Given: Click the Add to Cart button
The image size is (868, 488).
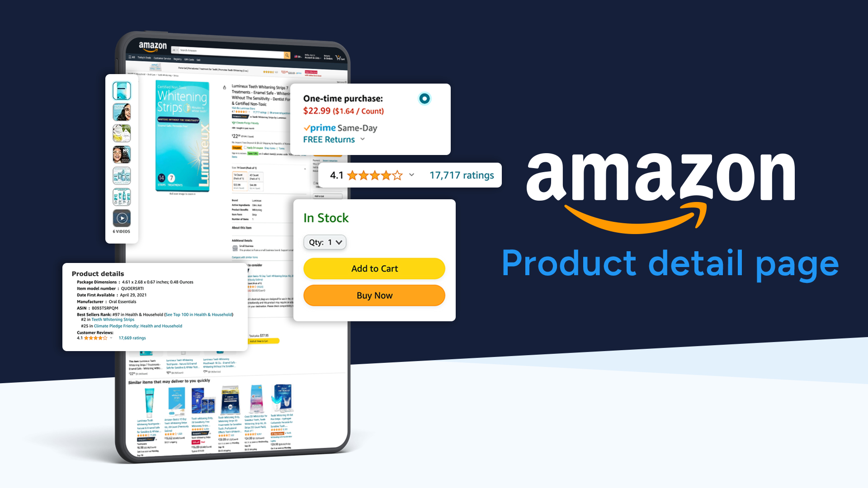Looking at the screenshot, I should [x=374, y=268].
